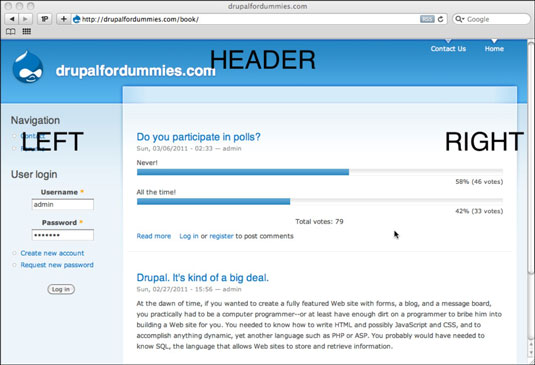Click the Request new password link

click(57, 265)
